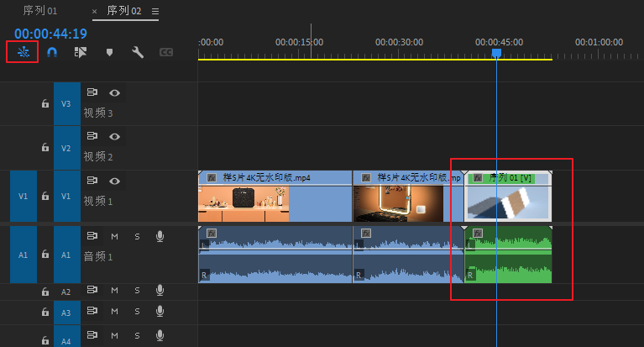Click the 00:00:44:19 timecode field

(50, 34)
